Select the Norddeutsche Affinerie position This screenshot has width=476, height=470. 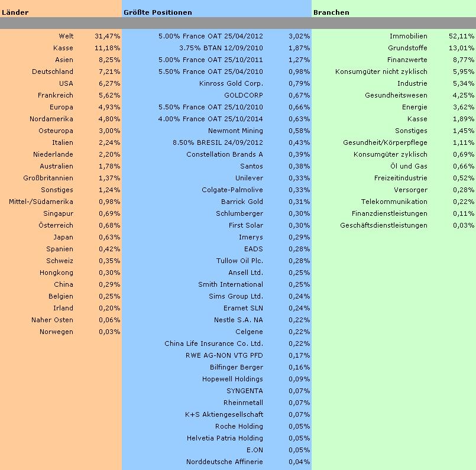224,462
